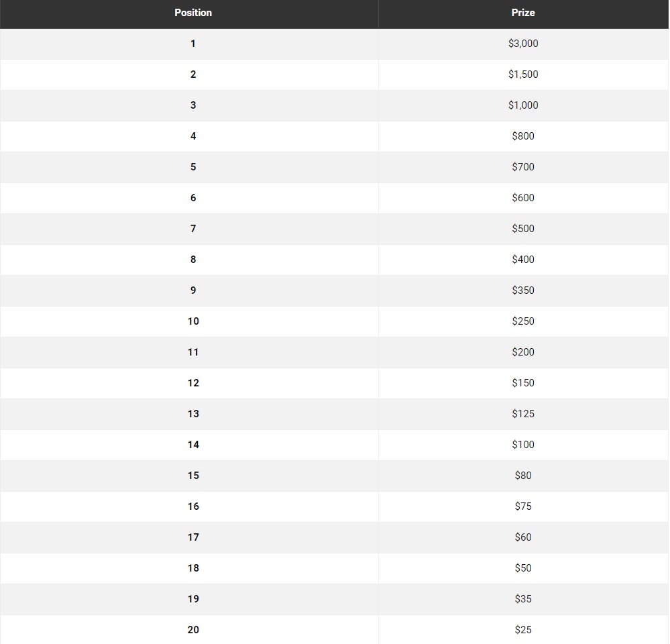Select the $3,000 prize cell
This screenshot has width=670, height=644.
523,44
